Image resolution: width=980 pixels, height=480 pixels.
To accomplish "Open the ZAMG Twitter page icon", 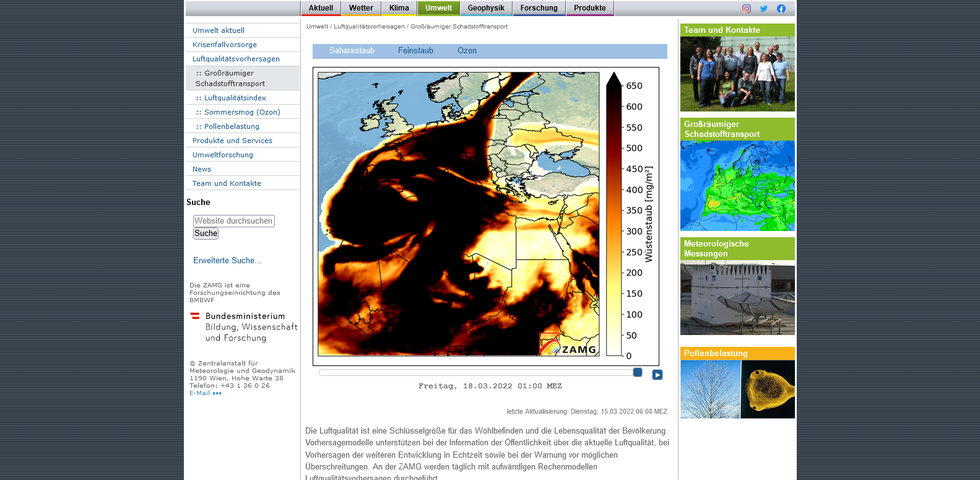I will 764,9.
